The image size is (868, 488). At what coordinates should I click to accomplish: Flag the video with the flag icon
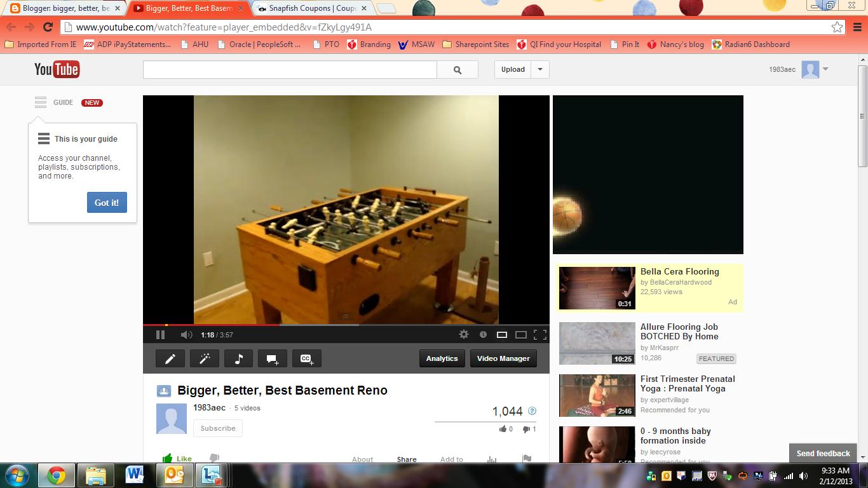click(x=526, y=459)
